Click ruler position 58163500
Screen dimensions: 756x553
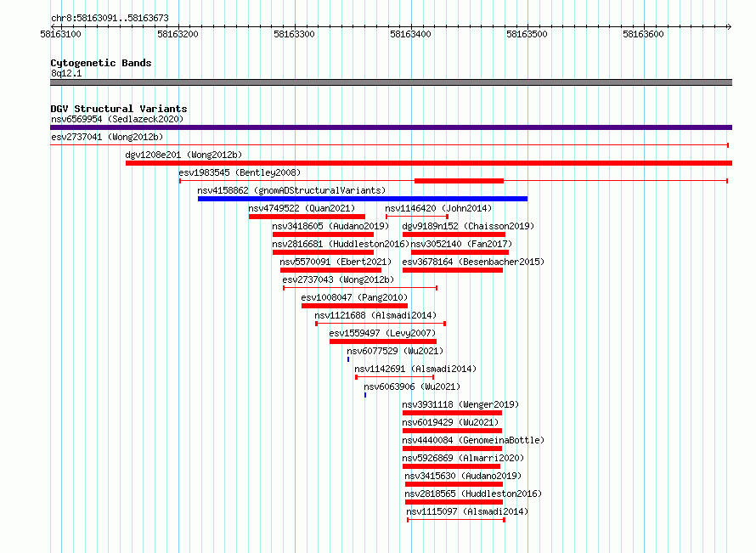(527, 34)
